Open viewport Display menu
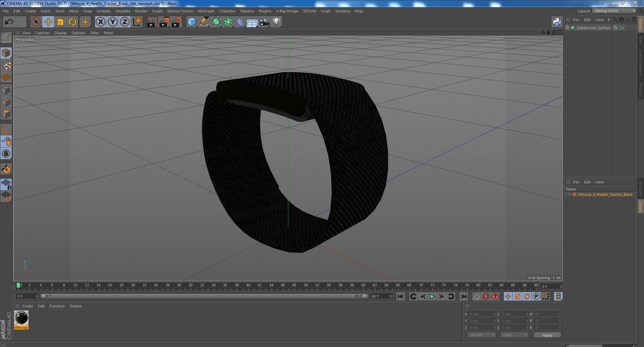 point(60,33)
